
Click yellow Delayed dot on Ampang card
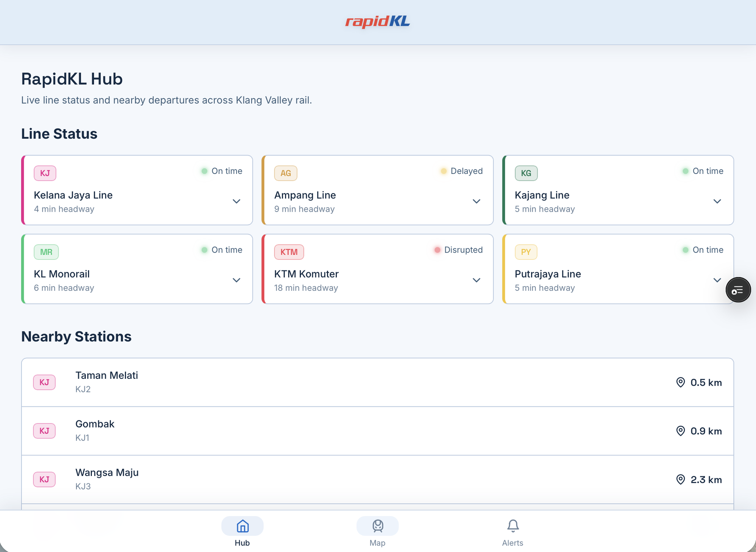[444, 171]
